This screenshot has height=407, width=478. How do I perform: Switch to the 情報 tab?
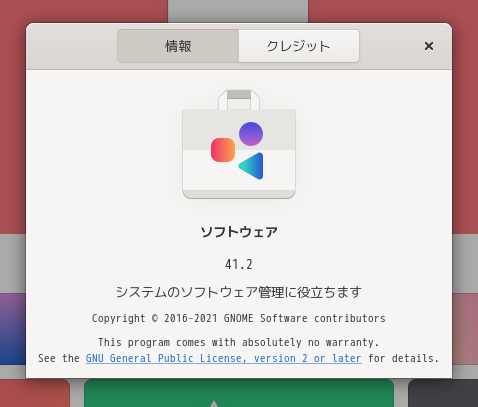(178, 46)
